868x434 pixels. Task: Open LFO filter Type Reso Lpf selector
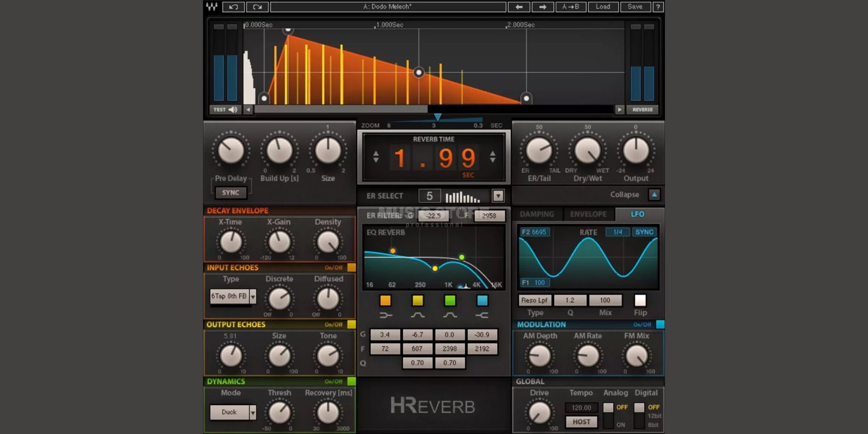534,300
